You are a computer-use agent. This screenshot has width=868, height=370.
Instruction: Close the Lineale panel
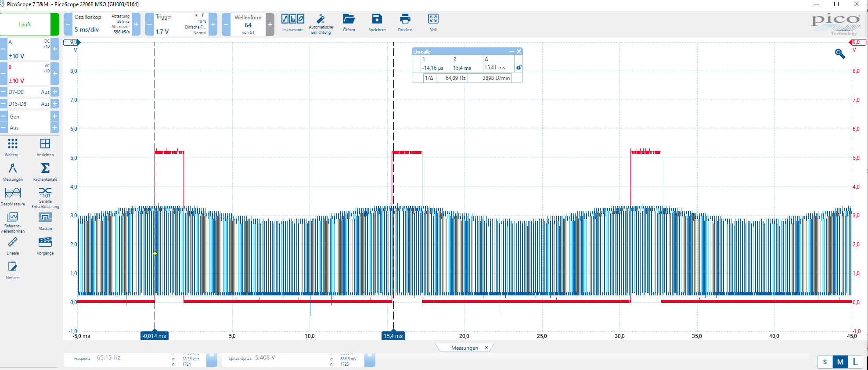pyautogui.click(x=519, y=51)
